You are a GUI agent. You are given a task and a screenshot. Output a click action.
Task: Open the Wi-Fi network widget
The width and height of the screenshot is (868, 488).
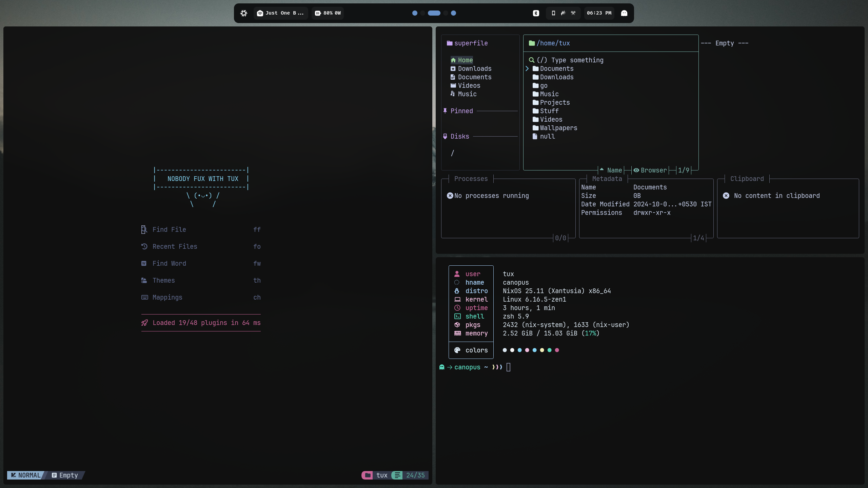click(x=281, y=13)
